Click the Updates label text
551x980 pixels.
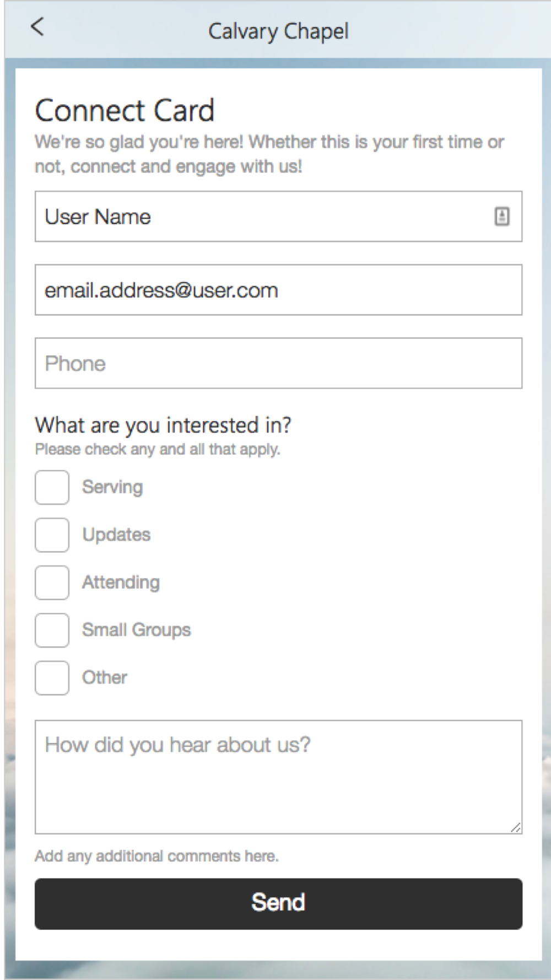pyautogui.click(x=116, y=535)
